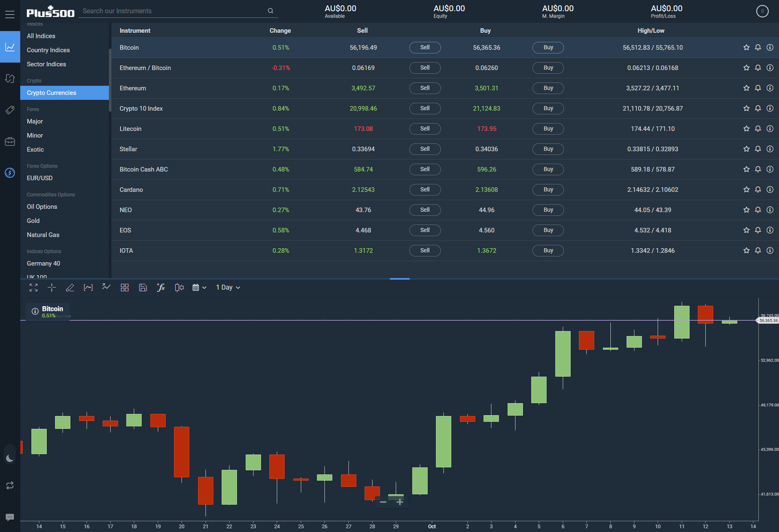Select Forex Exotic category
Viewport: 779px width, 532px height.
(35, 149)
